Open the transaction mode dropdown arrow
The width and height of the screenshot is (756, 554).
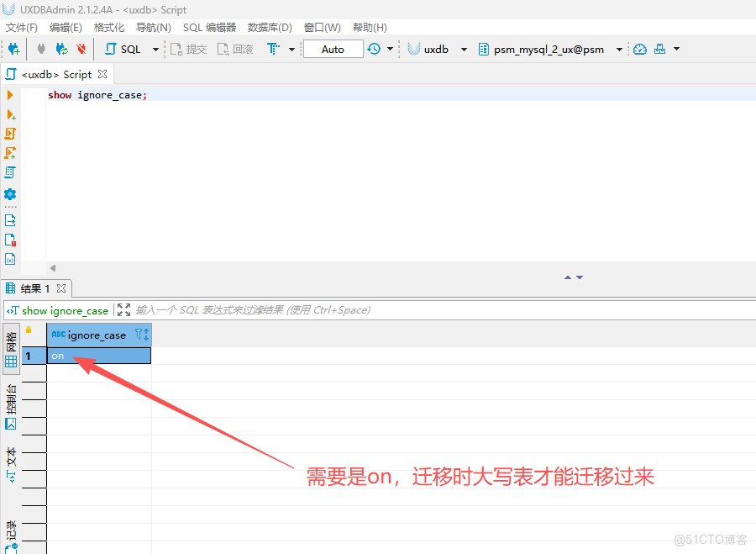(x=291, y=50)
